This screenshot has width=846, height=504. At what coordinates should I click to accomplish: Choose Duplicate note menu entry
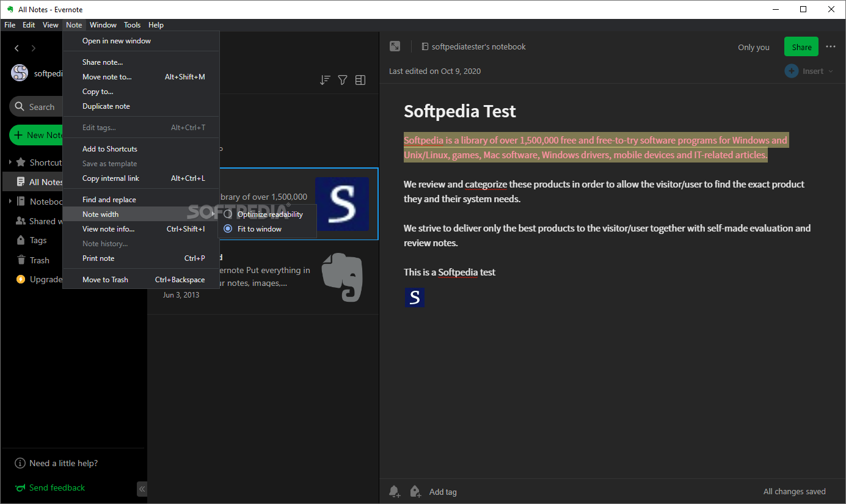coord(140,106)
